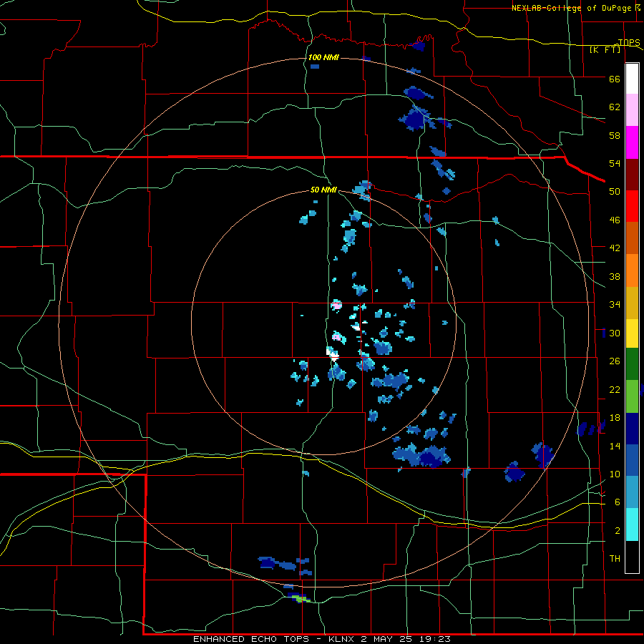Click the 'NEXLAB-College of DuPage' credit text
Viewport: 644px width, 644px height.
570,8
